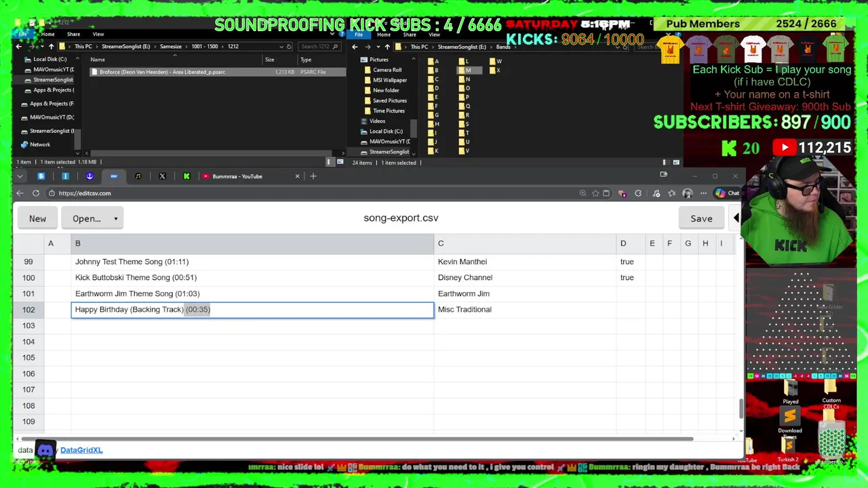Collapse the side panel arrow beside Save
868x488 pixels.
[x=736, y=218]
